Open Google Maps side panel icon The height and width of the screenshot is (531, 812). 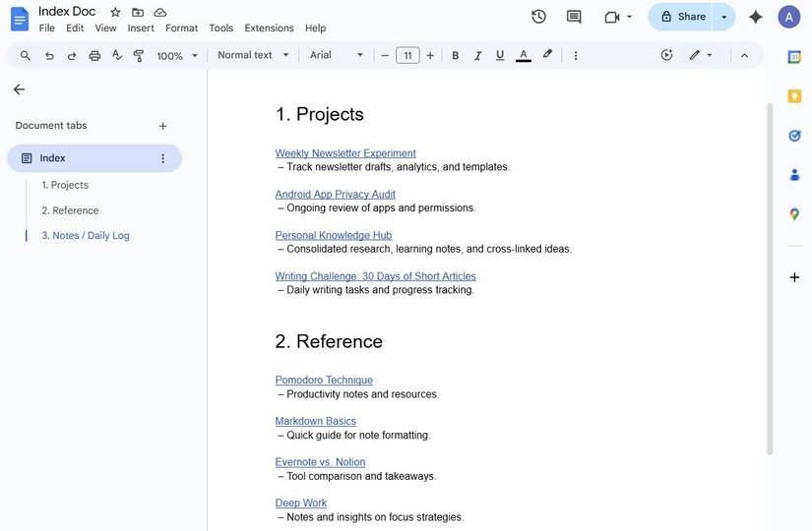(x=794, y=214)
